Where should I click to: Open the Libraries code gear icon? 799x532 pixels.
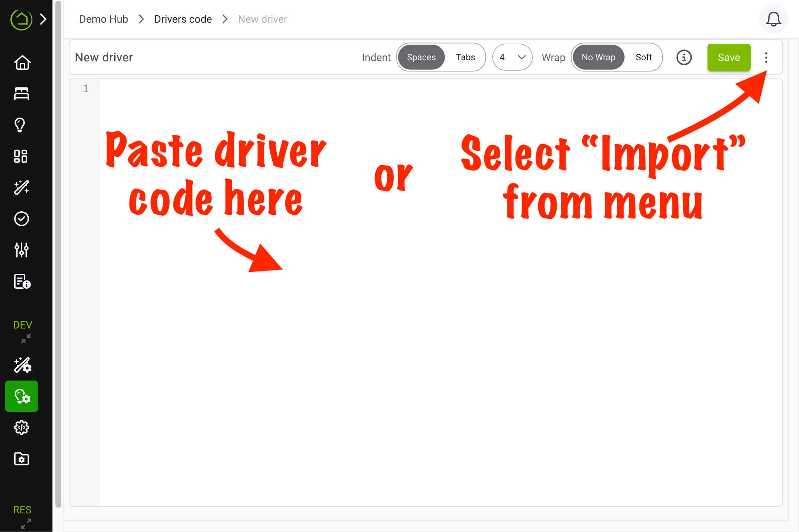22,427
